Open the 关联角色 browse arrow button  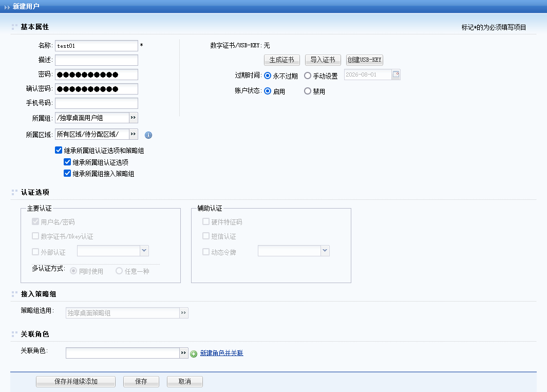(183, 353)
